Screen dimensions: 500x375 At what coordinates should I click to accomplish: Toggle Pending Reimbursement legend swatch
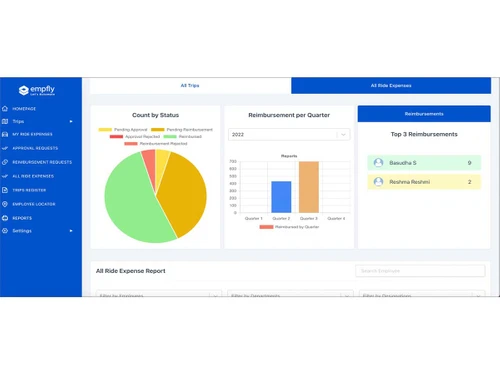(x=158, y=130)
